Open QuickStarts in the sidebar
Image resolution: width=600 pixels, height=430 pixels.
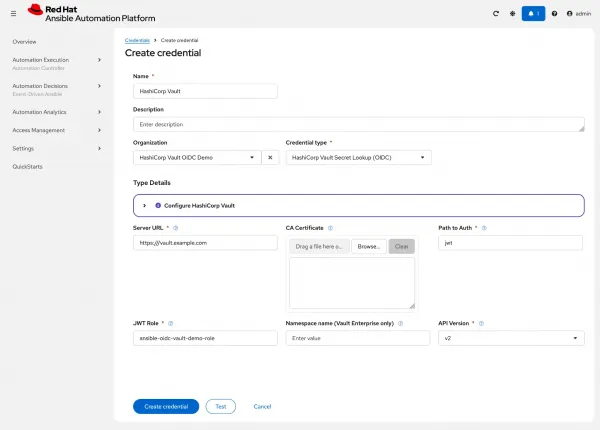tap(27, 167)
